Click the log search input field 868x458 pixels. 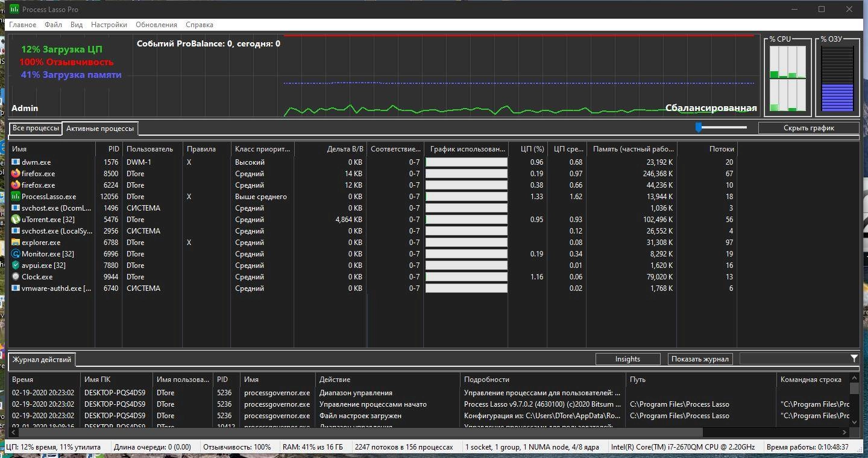pos(794,359)
